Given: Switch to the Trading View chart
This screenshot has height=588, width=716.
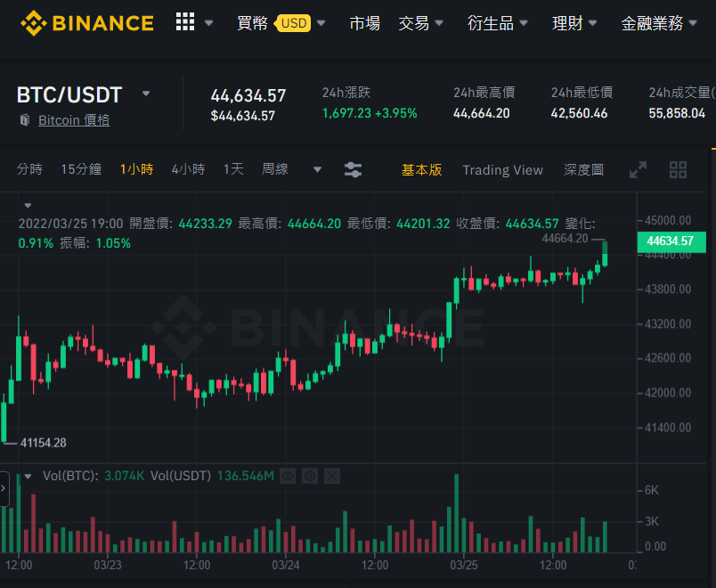Looking at the screenshot, I should [503, 170].
